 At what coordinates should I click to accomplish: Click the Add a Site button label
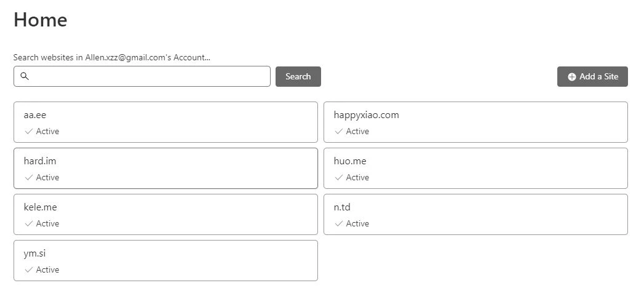pos(598,77)
